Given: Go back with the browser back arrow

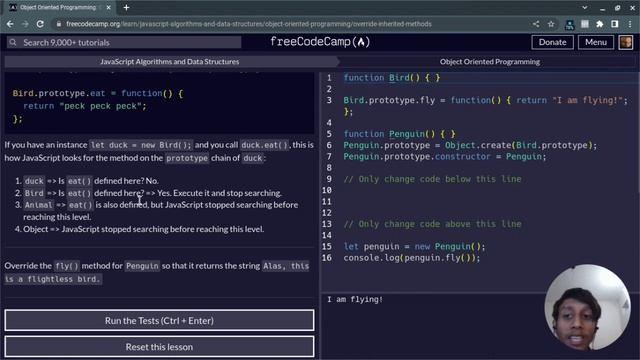Looking at the screenshot, I should tap(10, 24).
